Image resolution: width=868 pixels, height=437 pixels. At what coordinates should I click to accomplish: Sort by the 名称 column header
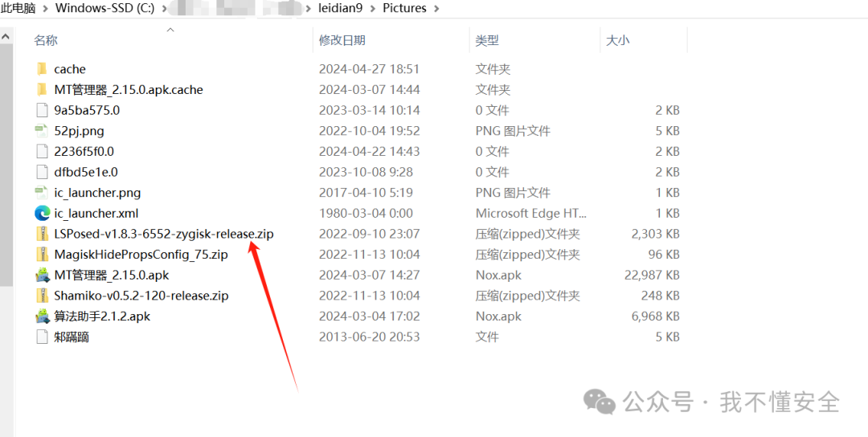pyautogui.click(x=45, y=40)
